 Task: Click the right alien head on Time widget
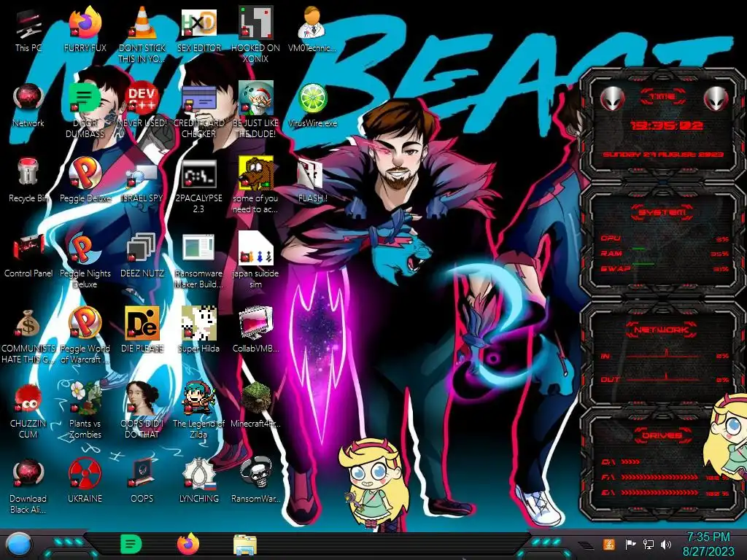[716, 98]
